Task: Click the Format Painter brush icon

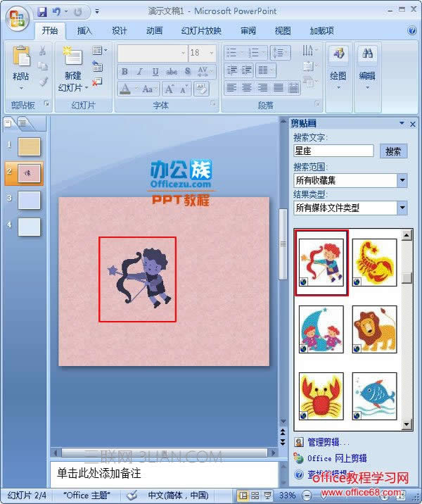Action: click(x=43, y=82)
